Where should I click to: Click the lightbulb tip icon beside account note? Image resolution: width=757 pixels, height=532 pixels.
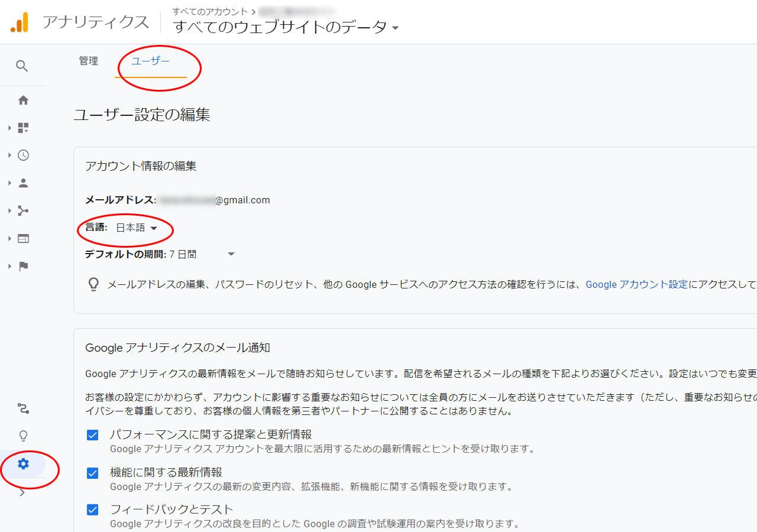pyautogui.click(x=93, y=285)
